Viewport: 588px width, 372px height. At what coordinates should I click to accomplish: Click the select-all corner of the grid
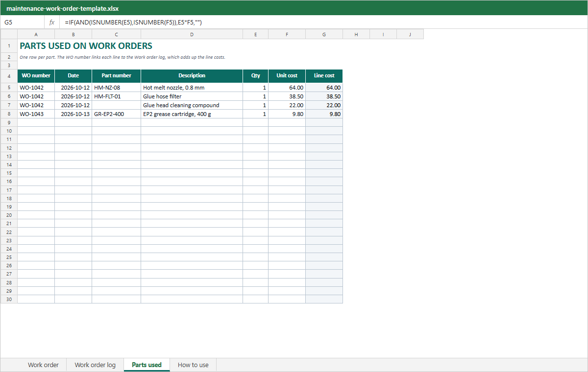pos(9,34)
